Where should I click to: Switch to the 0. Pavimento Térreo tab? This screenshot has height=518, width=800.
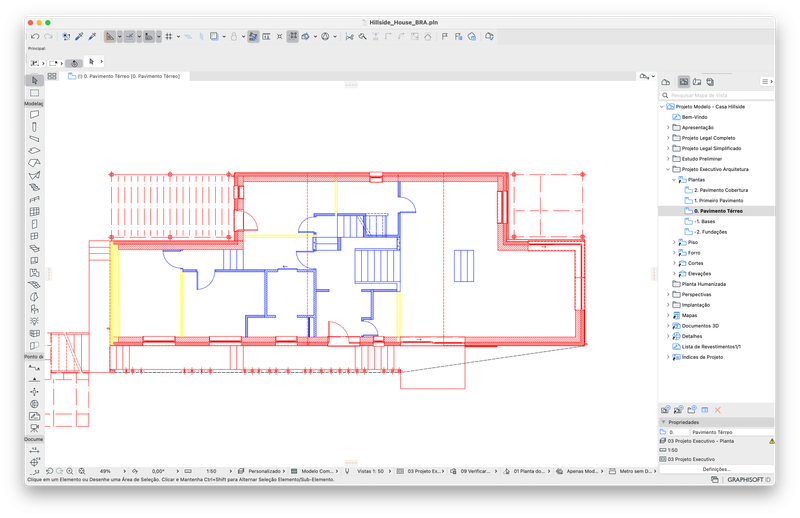[x=124, y=76]
